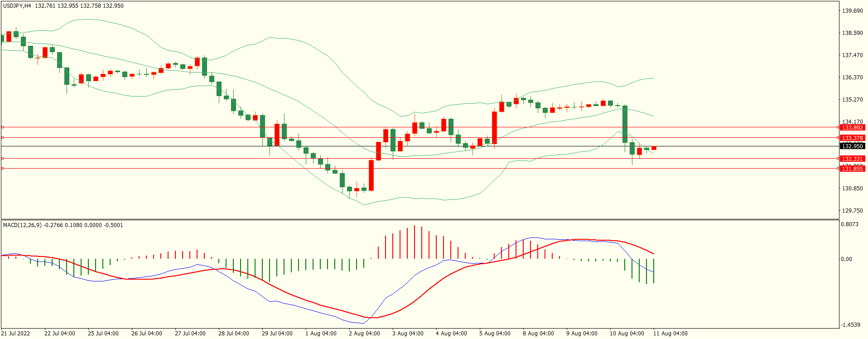Click the 129.750 price axis label
This screenshot has width=868, height=339.
click(x=852, y=211)
